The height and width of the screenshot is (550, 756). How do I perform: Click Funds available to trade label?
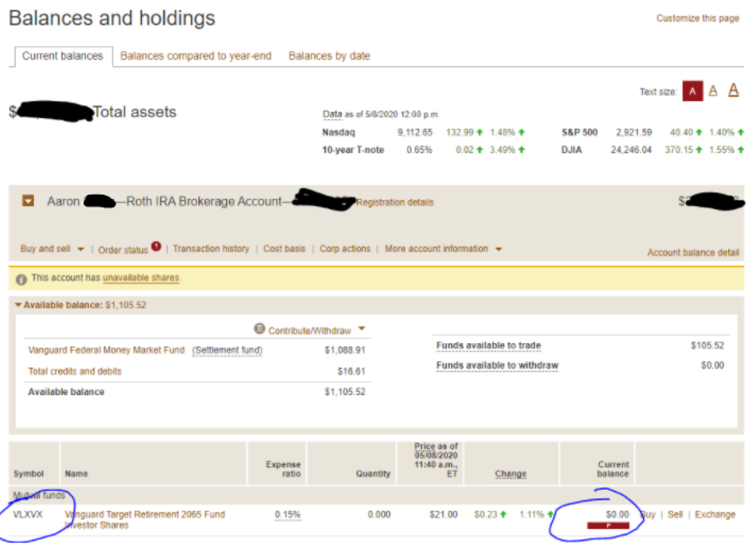[488, 345]
